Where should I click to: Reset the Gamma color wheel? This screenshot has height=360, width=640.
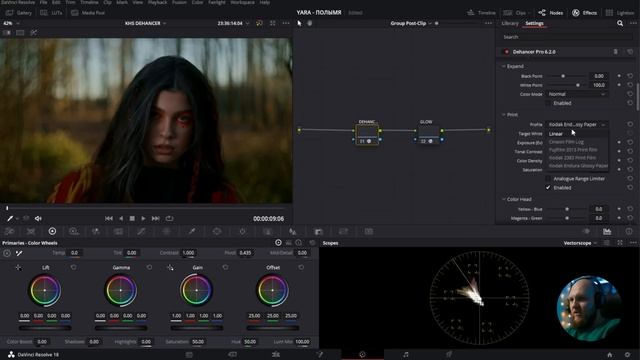click(x=149, y=267)
